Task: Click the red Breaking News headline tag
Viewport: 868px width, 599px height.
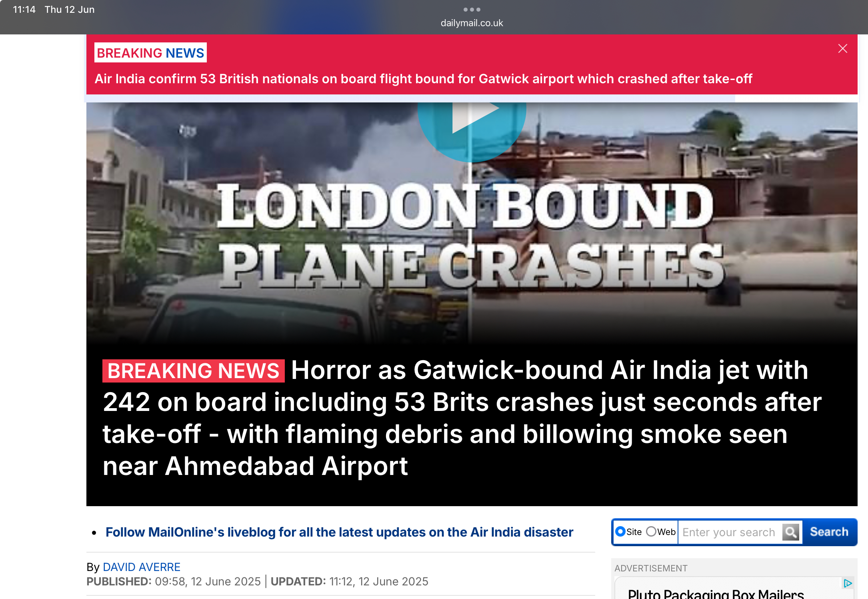Action: coord(194,371)
